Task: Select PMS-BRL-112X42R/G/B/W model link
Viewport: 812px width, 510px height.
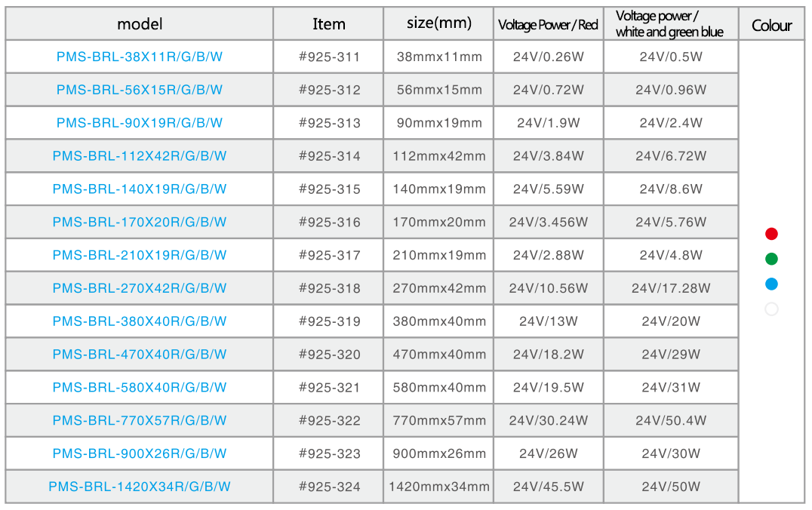Action: (140, 156)
